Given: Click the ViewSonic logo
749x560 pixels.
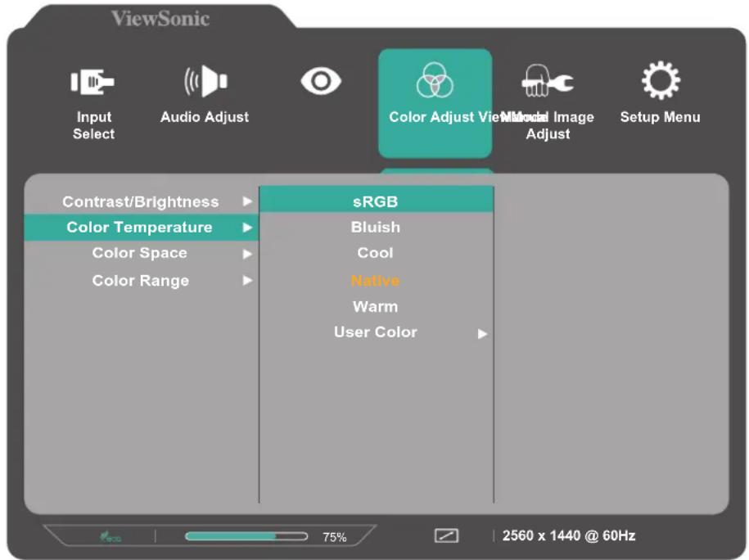Looking at the screenshot, I should point(160,19).
